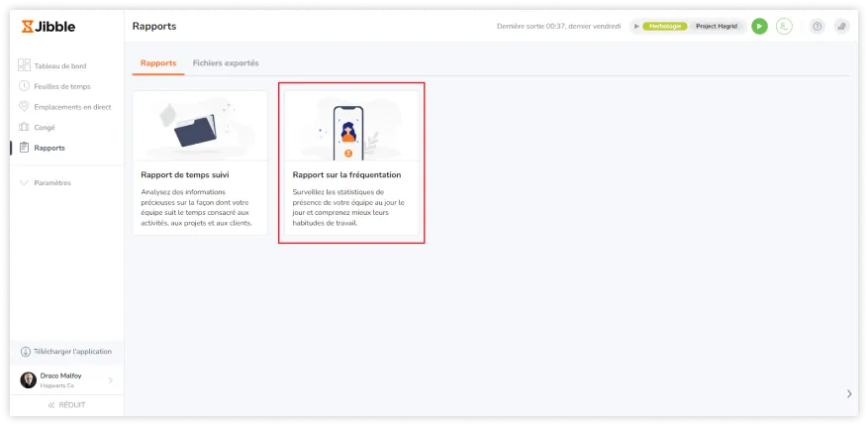Open the Congé suitcase icon
868x426 pixels.
point(25,127)
